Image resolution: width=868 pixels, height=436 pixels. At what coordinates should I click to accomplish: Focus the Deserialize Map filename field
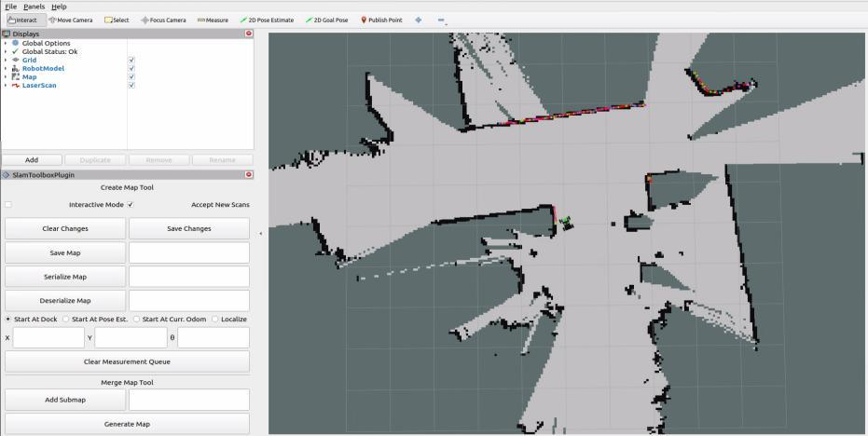pyautogui.click(x=189, y=301)
